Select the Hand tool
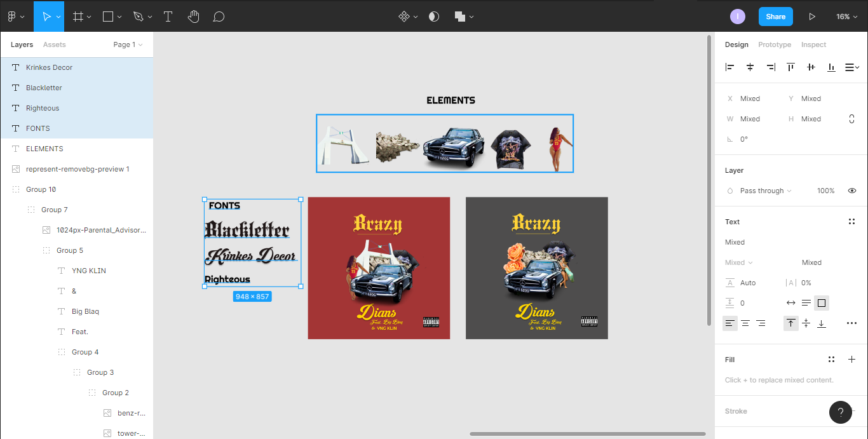868x439 pixels. click(194, 17)
